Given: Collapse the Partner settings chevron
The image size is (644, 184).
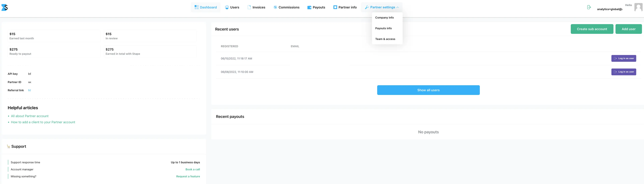Looking at the screenshot, I should coord(397,7).
